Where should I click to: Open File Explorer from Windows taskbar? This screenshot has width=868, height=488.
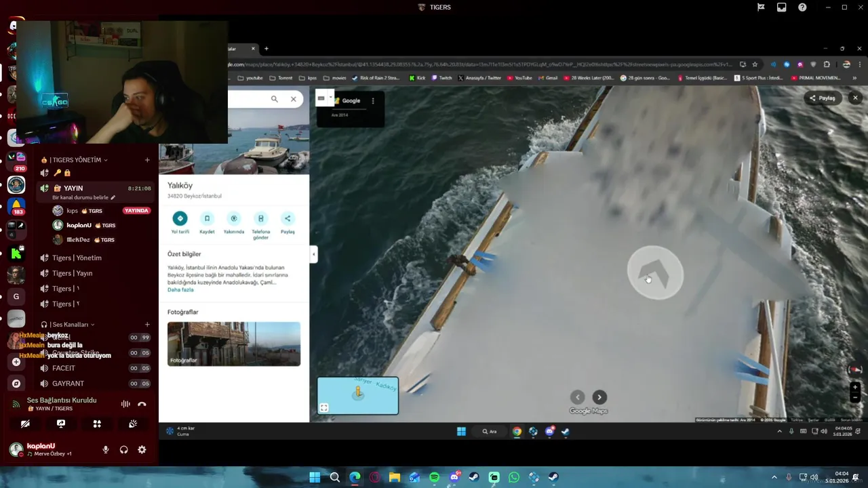(395, 477)
